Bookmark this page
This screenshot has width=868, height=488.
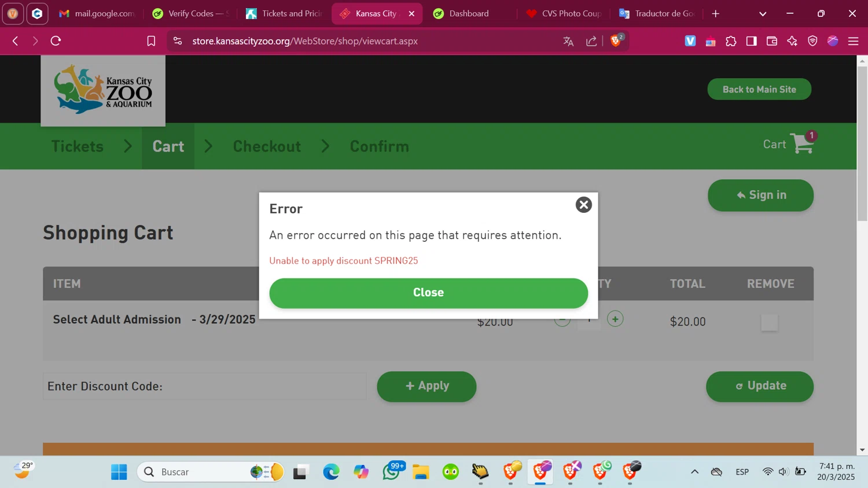click(x=151, y=41)
